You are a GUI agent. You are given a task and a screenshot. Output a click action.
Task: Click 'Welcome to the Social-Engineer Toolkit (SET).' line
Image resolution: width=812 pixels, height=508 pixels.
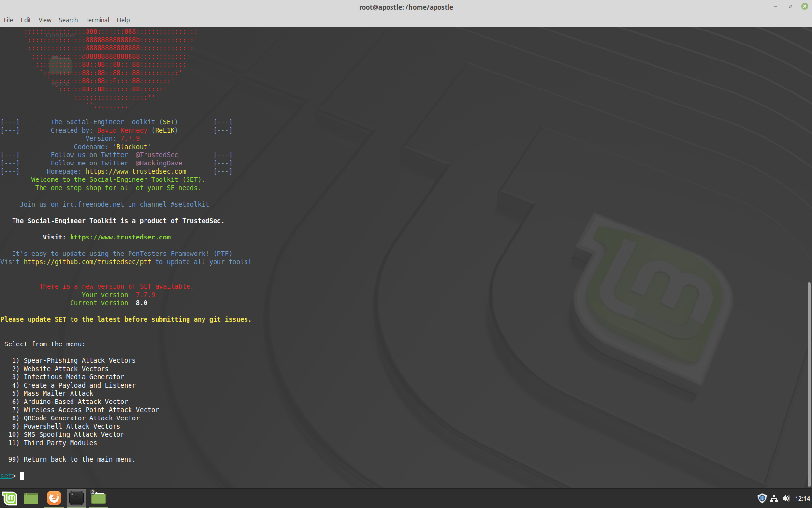[x=118, y=180]
